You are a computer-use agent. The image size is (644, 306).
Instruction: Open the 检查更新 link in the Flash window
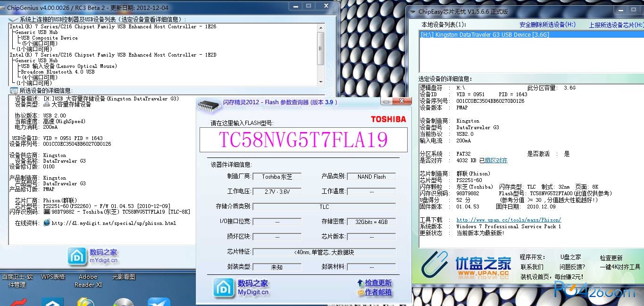(378, 283)
